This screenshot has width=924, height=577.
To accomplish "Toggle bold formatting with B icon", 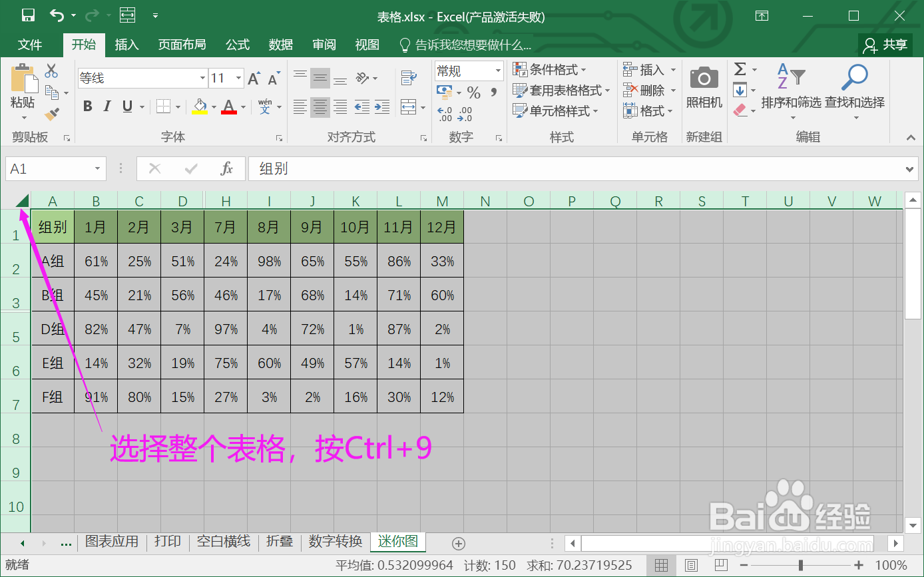I will [x=87, y=105].
